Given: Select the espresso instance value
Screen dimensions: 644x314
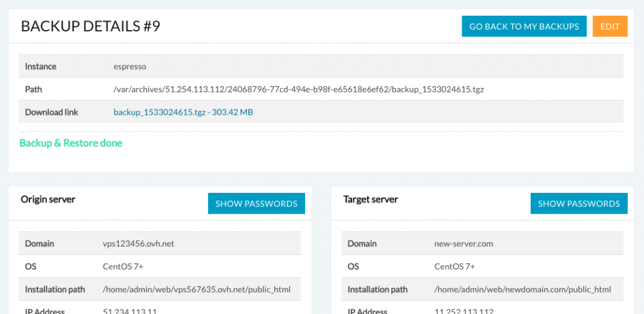Looking at the screenshot, I should [x=130, y=67].
